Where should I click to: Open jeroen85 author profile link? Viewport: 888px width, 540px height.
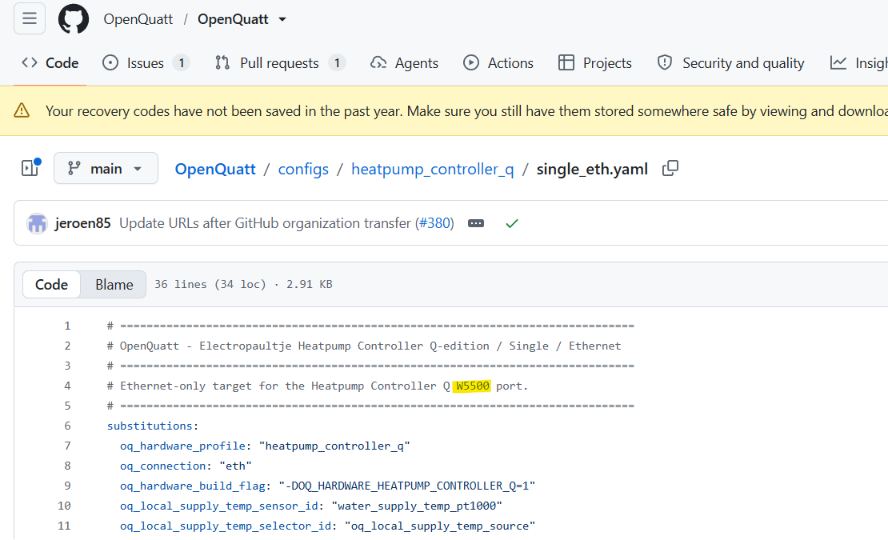(83, 223)
